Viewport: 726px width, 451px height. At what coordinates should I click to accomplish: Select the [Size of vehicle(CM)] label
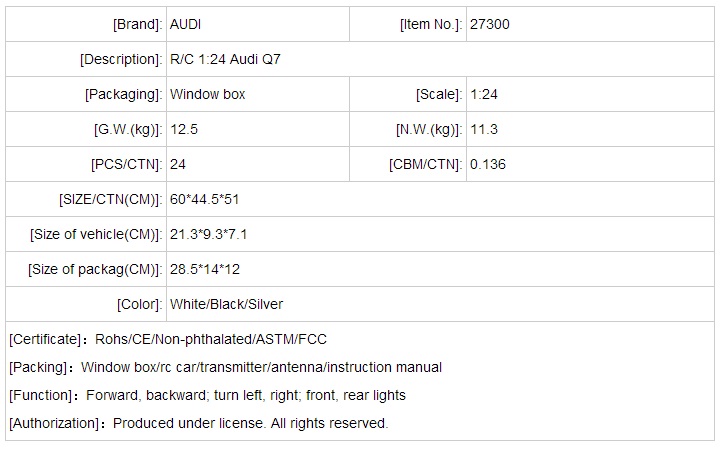(x=95, y=234)
